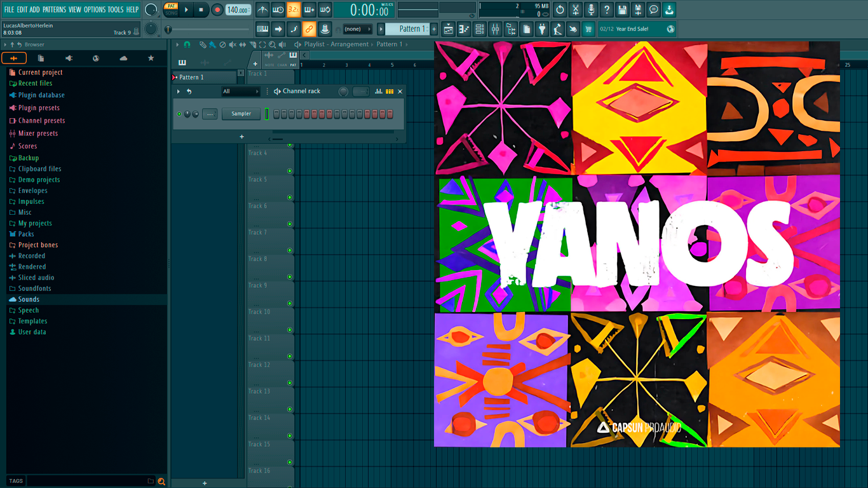
Task: Toggle typing keyboard to piano icon
Action: [x=262, y=29]
